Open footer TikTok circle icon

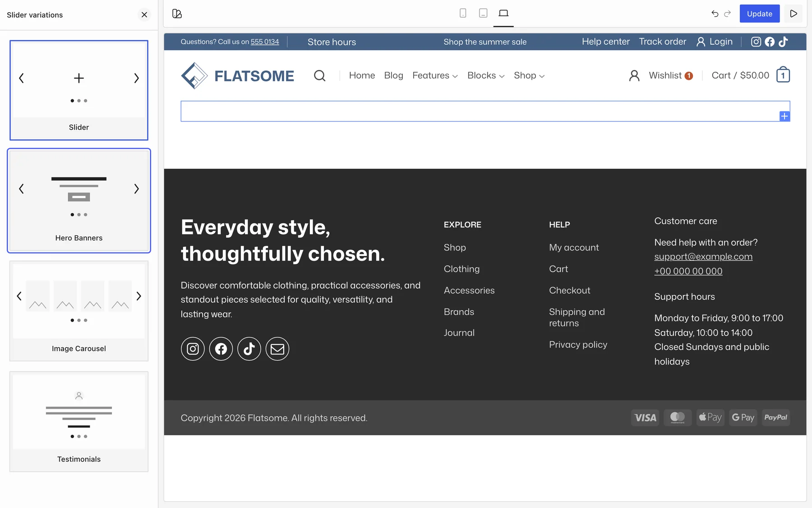tap(249, 349)
